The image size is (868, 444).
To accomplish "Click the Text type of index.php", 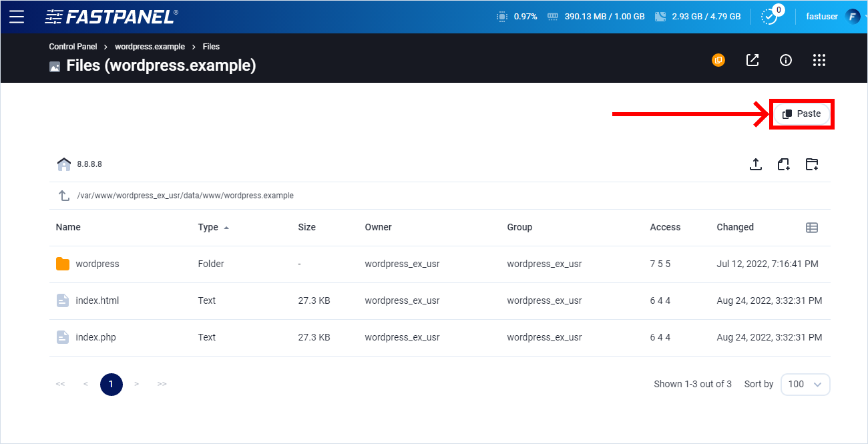I will click(207, 337).
